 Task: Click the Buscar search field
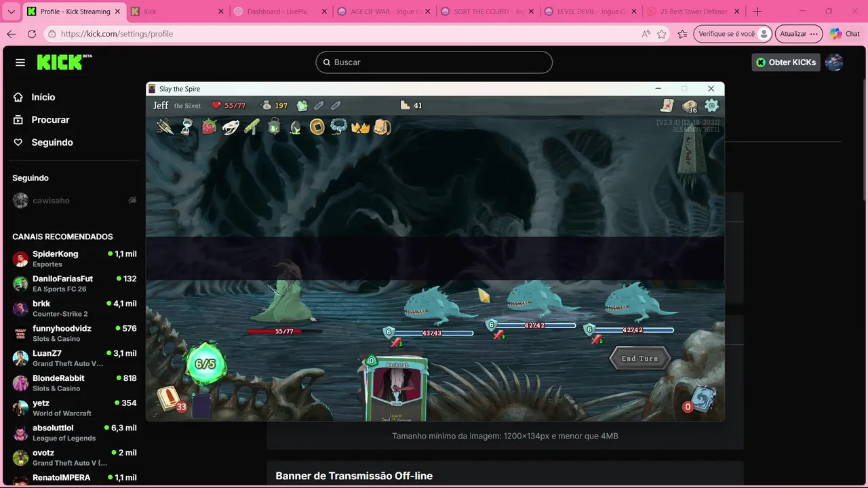(x=434, y=62)
